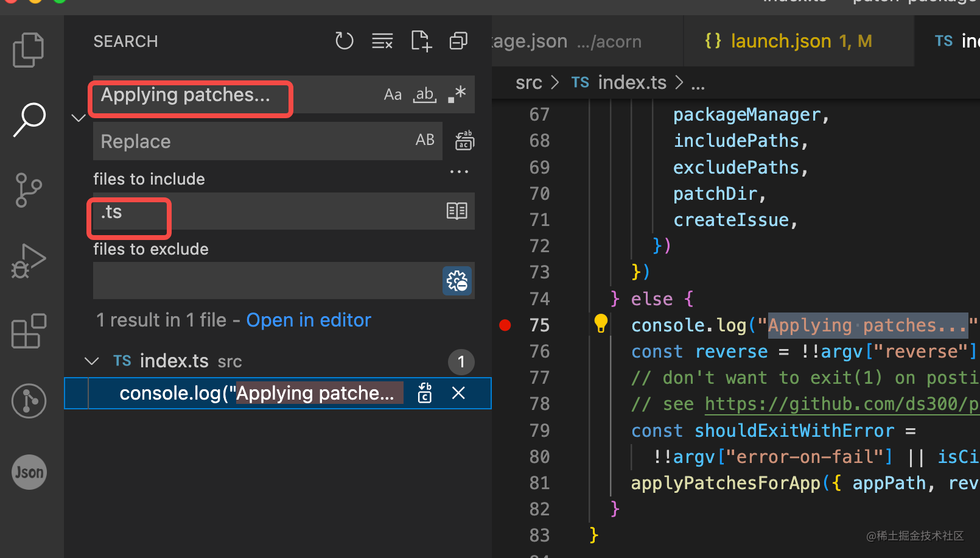Viewport: 980px width, 558px height.
Task: Collapse all search results
Action: (458, 41)
